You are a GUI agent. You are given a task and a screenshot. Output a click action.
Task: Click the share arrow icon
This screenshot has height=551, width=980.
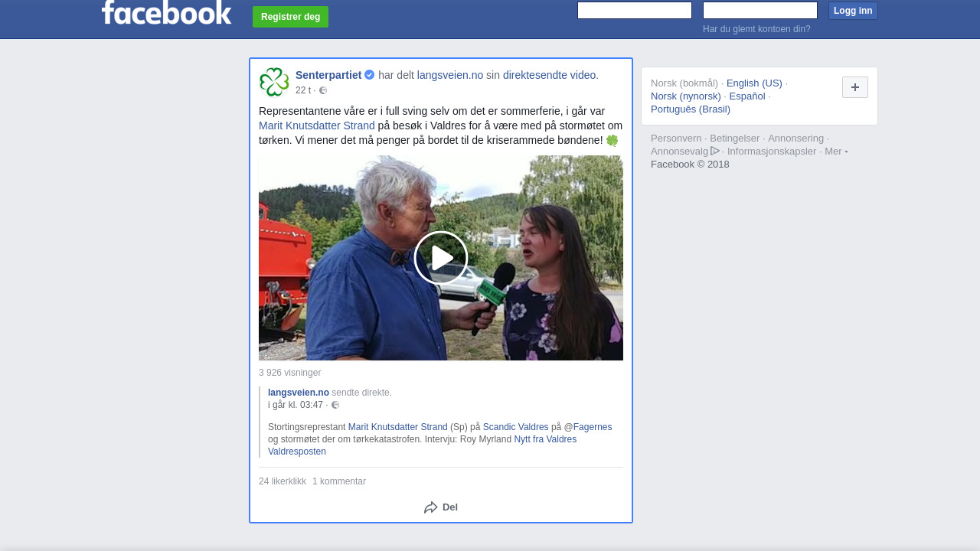(x=430, y=507)
